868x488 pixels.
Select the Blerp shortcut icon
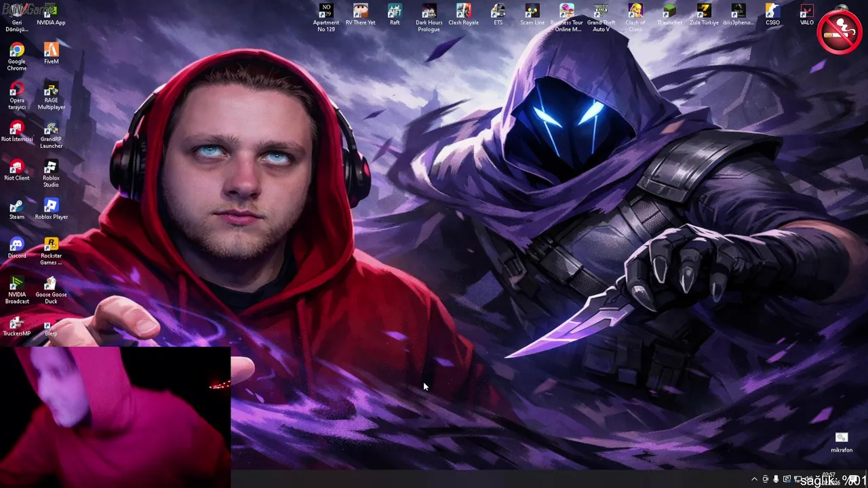coord(51,326)
